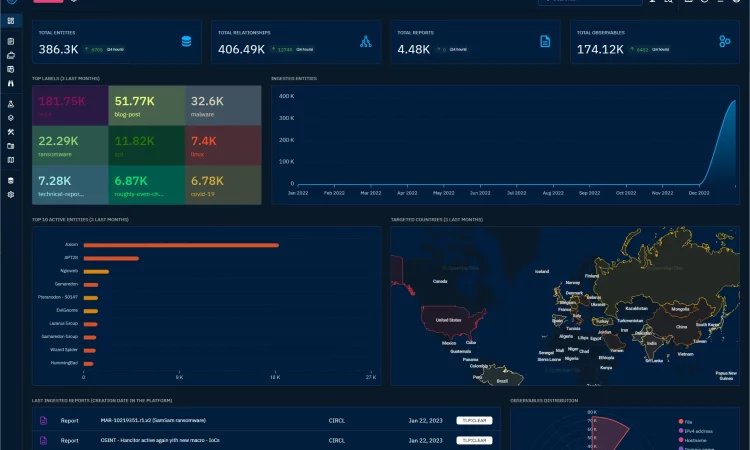Open the Observations binoculars icon

click(x=11, y=83)
